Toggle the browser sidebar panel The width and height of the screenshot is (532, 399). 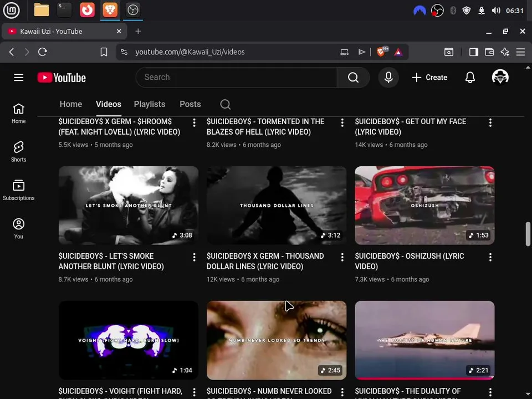[x=474, y=52]
